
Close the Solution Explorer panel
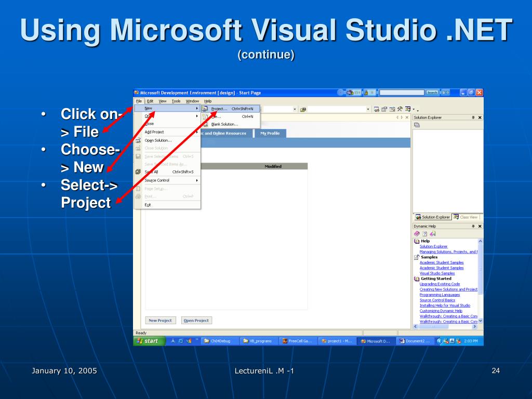pyautogui.click(x=480, y=117)
